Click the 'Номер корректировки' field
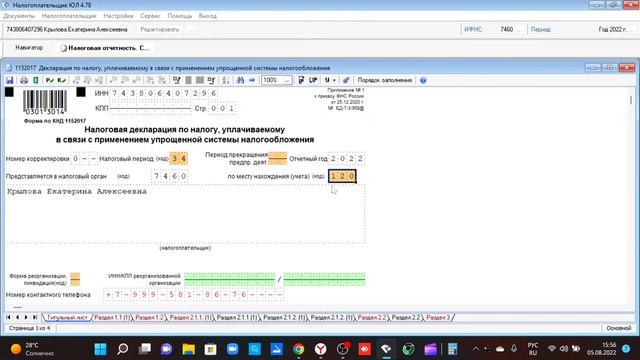The height and width of the screenshot is (360, 640). click(84, 159)
